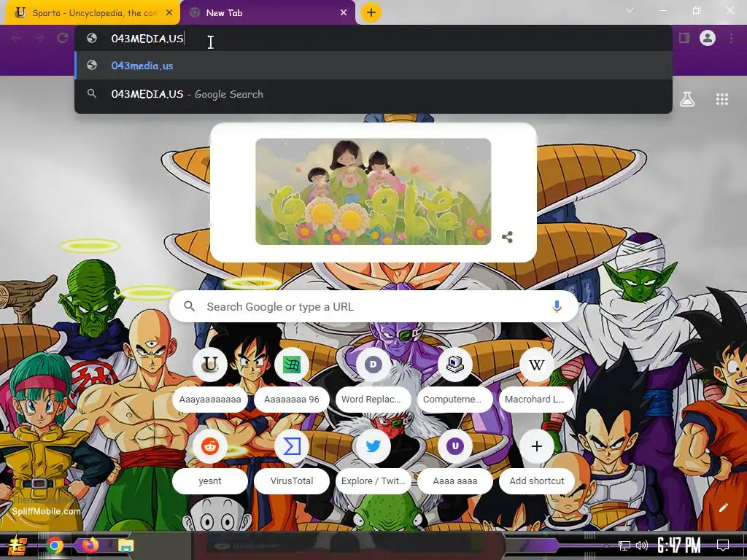Go back to the previous page
The image size is (747, 560).
coord(16,38)
